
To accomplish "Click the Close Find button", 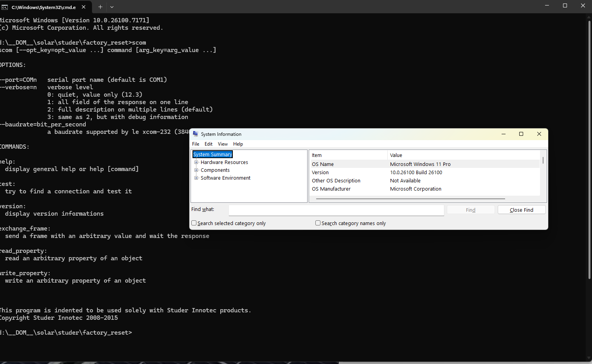I will tap(521, 210).
